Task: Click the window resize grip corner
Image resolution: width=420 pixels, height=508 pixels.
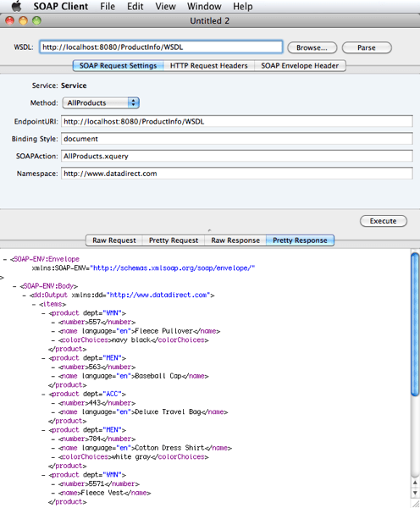Action: pos(416,503)
